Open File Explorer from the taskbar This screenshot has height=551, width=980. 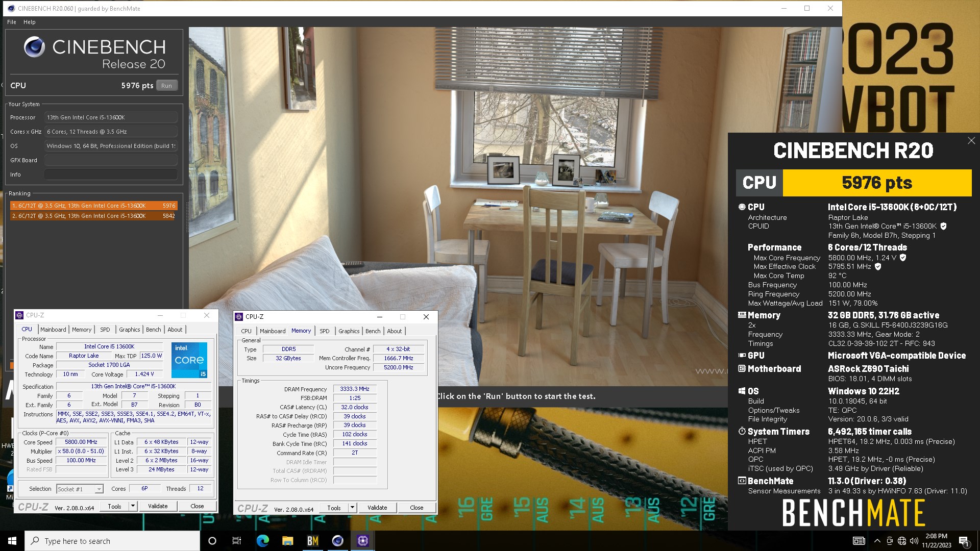point(287,541)
